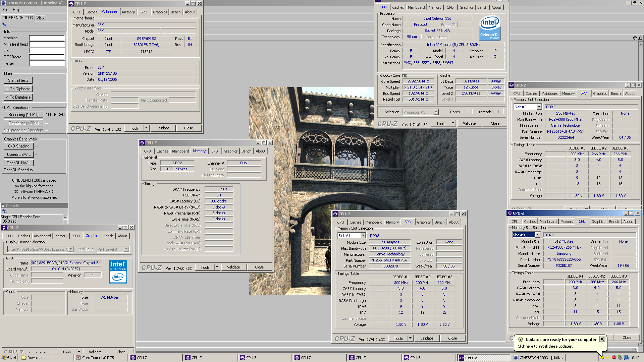Click the C4D Shading button
644x362 pixels.
point(18,146)
